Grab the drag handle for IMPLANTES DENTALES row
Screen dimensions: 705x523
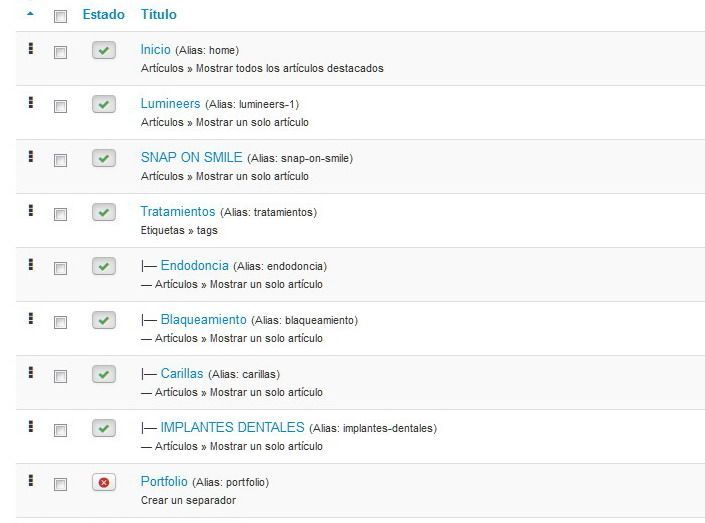coord(31,426)
